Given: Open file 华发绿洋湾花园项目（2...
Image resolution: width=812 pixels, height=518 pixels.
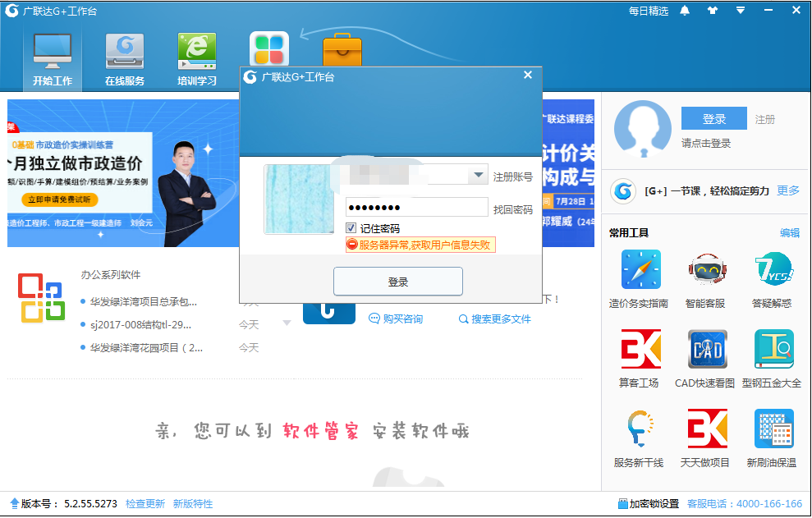Looking at the screenshot, I should coord(146,347).
